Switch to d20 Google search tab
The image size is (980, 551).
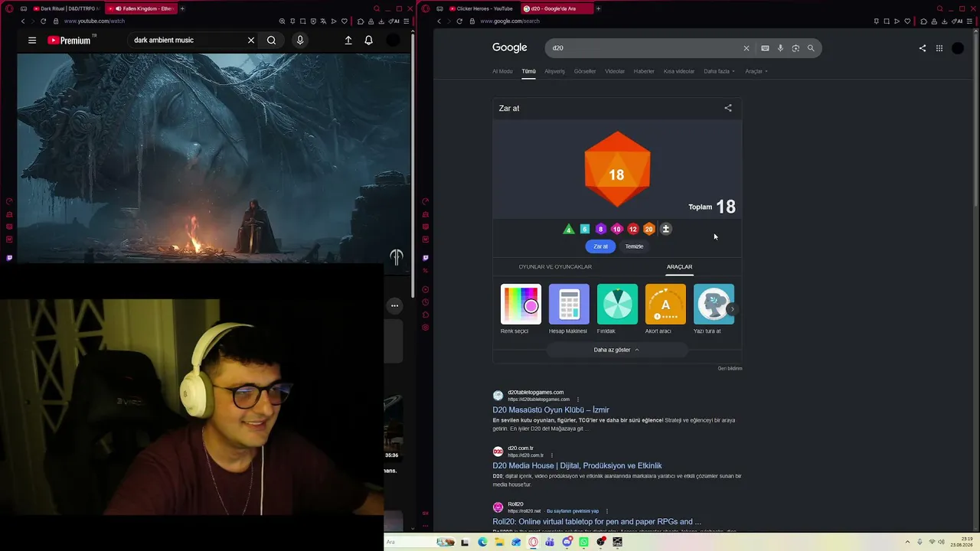point(556,8)
